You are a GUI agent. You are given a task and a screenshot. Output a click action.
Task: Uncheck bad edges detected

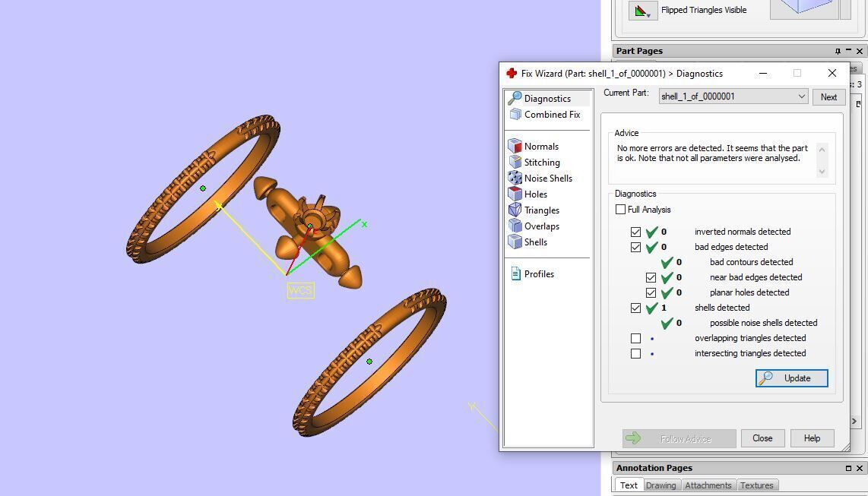click(x=635, y=247)
